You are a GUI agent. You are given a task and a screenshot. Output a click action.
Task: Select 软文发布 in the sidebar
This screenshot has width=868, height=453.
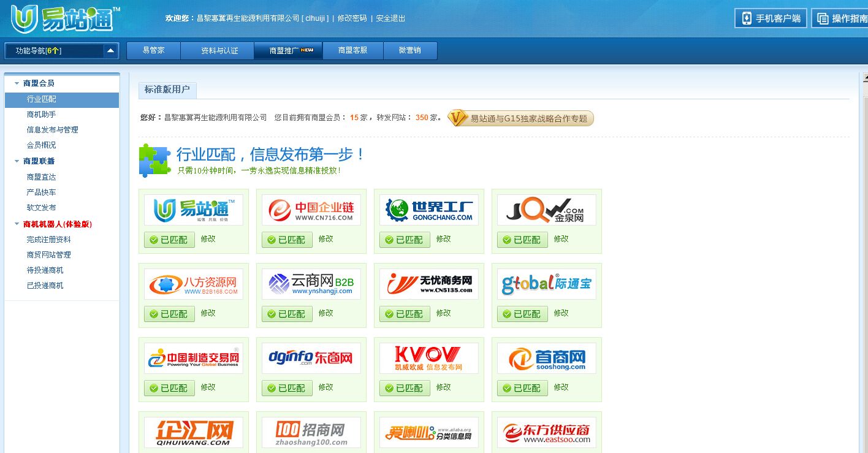(42, 208)
